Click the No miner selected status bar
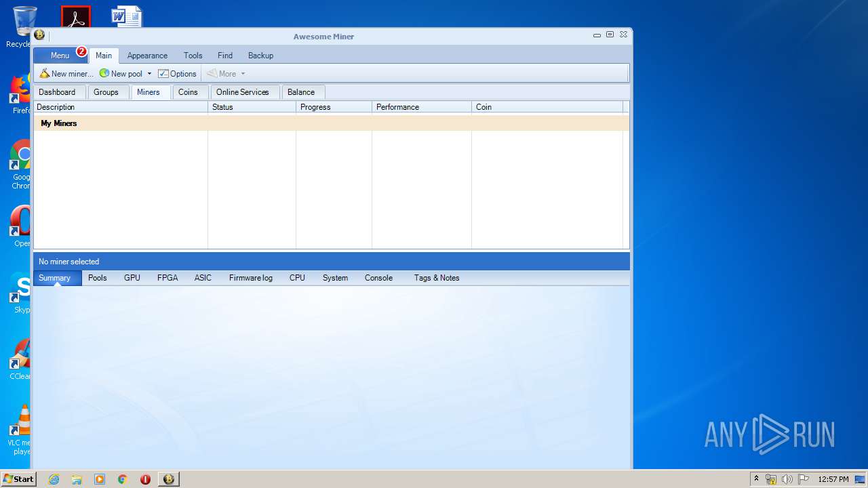Viewport: 868px width, 488px height. coord(332,262)
